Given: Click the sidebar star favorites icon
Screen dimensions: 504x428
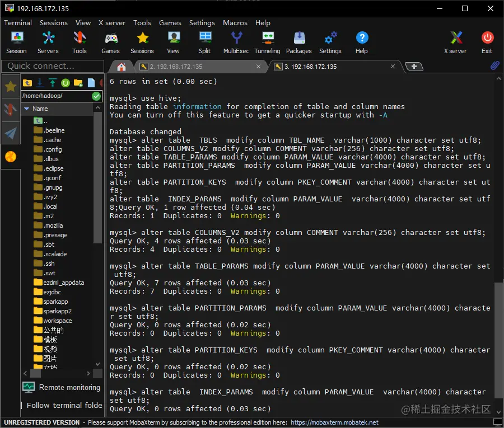Looking at the screenshot, I should [x=11, y=86].
